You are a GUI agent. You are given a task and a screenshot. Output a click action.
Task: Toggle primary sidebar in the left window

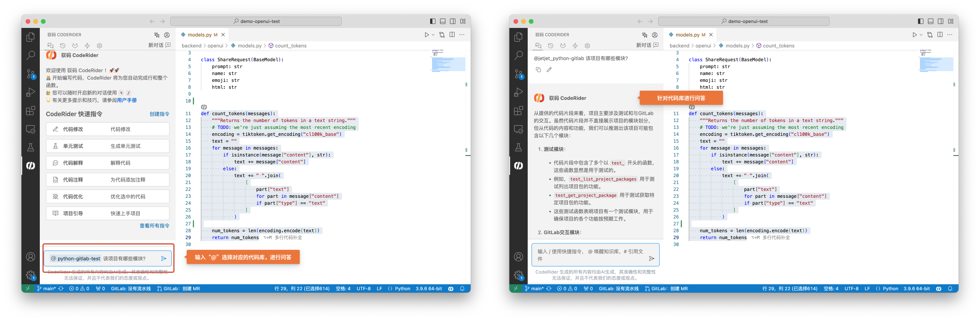tap(433, 21)
